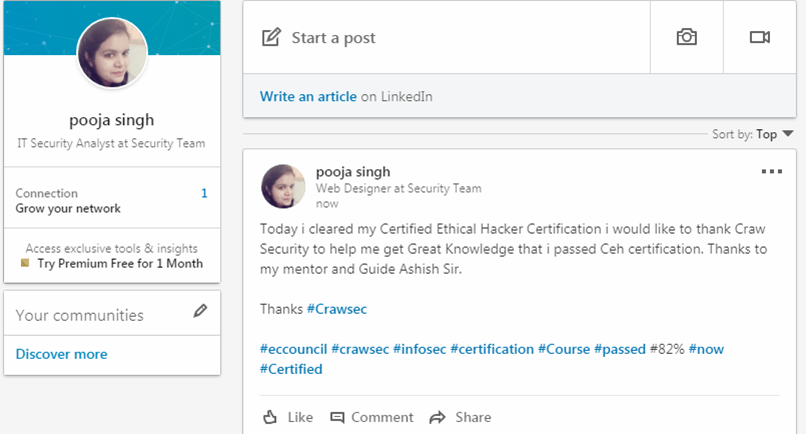Click the camera photo upload icon
The width and height of the screenshot is (806, 434).
[686, 37]
